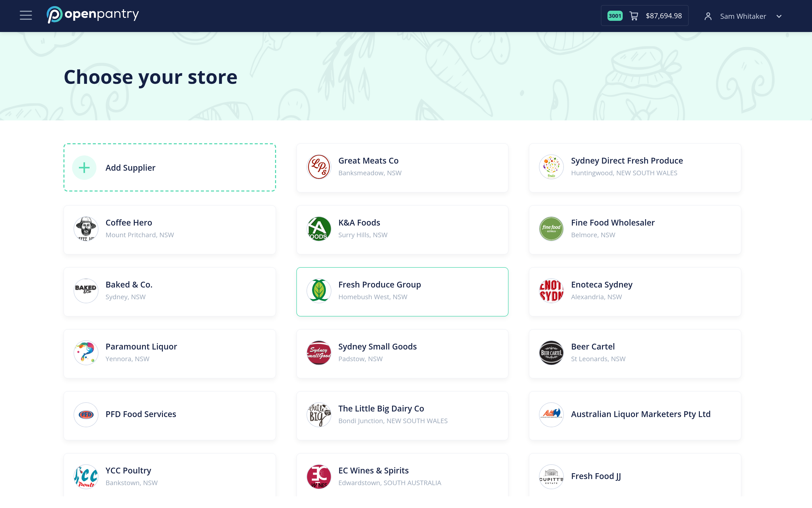The width and height of the screenshot is (812, 508).
Task: Click The Little Big Dairy Co name
Action: click(381, 408)
